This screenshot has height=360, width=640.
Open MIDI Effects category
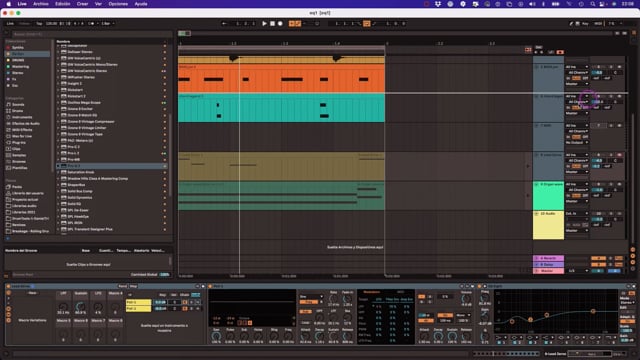(22, 130)
